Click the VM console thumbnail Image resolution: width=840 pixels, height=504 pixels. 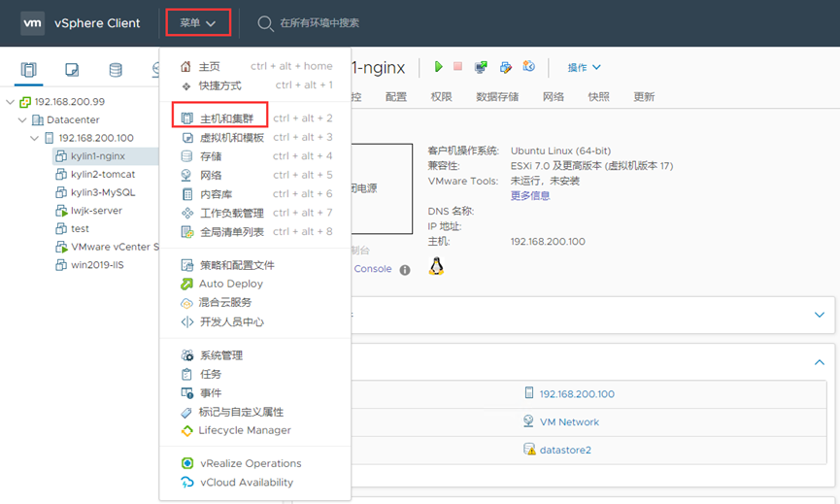point(382,188)
